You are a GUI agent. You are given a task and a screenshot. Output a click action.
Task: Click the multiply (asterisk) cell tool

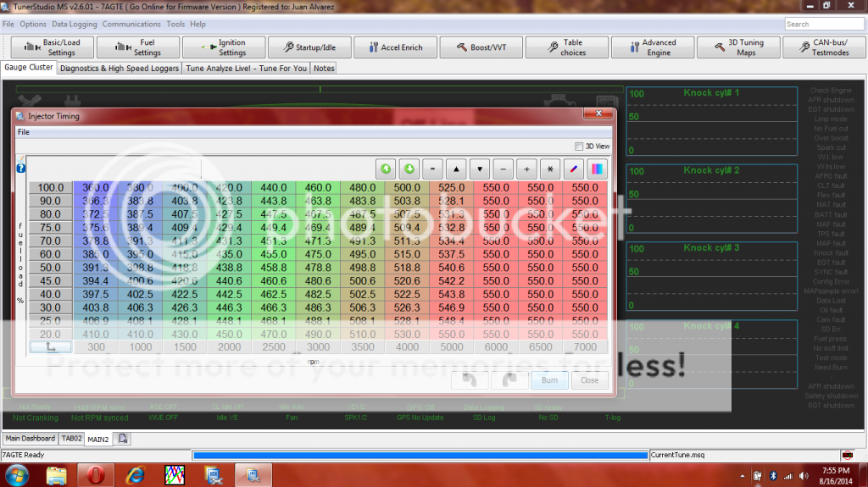(550, 168)
